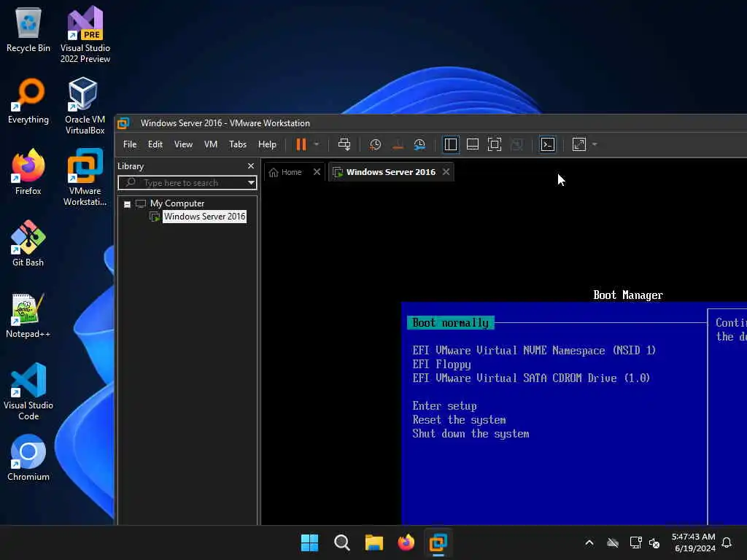The image size is (747, 560).
Task: Show hidden system tray icons chevron
Action: tap(589, 542)
